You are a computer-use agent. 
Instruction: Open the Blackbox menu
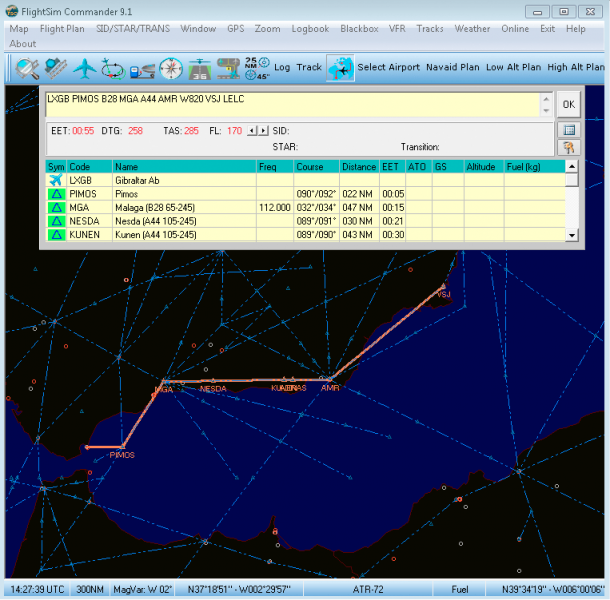pyautogui.click(x=359, y=29)
